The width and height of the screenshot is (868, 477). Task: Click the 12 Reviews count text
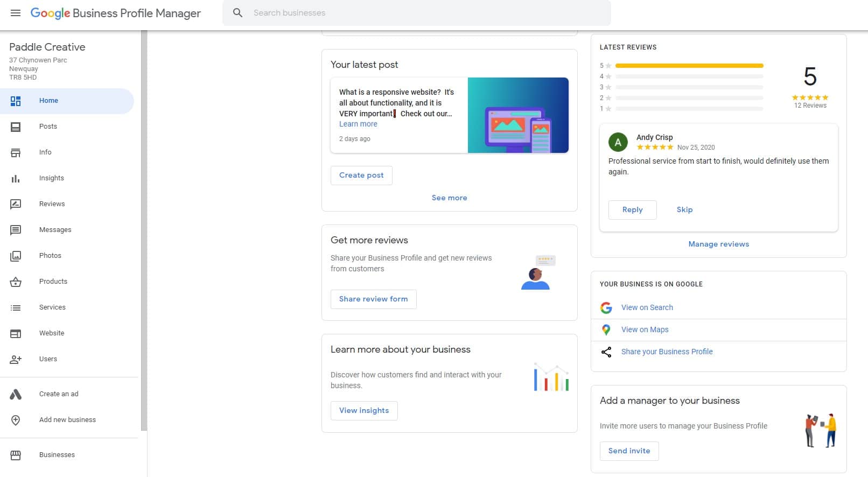810,106
